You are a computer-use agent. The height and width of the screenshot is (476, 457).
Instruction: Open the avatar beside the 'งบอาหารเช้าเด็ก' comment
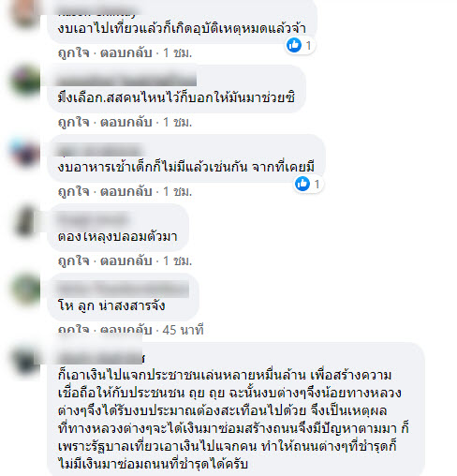[x=25, y=152]
